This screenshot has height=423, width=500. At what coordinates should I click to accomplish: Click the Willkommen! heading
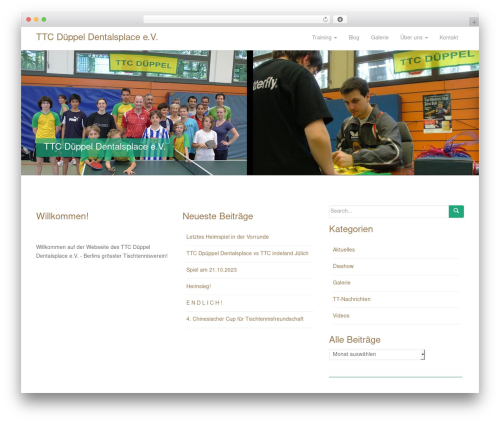62,216
